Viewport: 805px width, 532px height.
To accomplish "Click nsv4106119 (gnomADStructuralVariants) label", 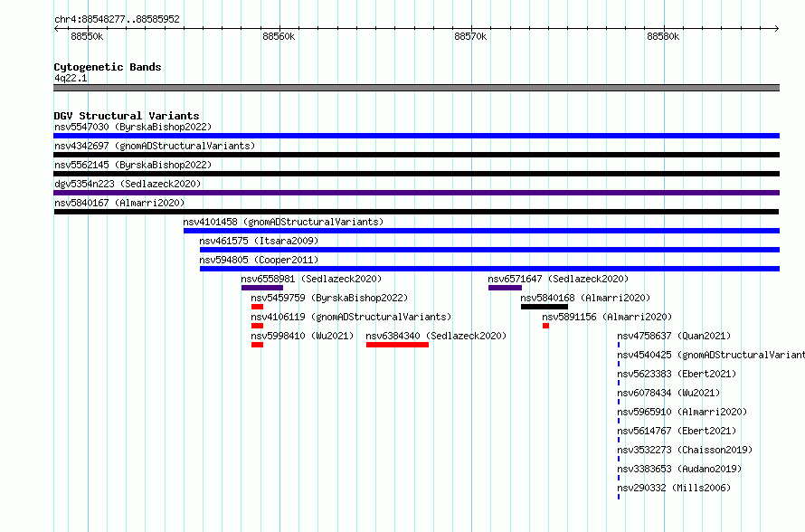I will [x=351, y=317].
